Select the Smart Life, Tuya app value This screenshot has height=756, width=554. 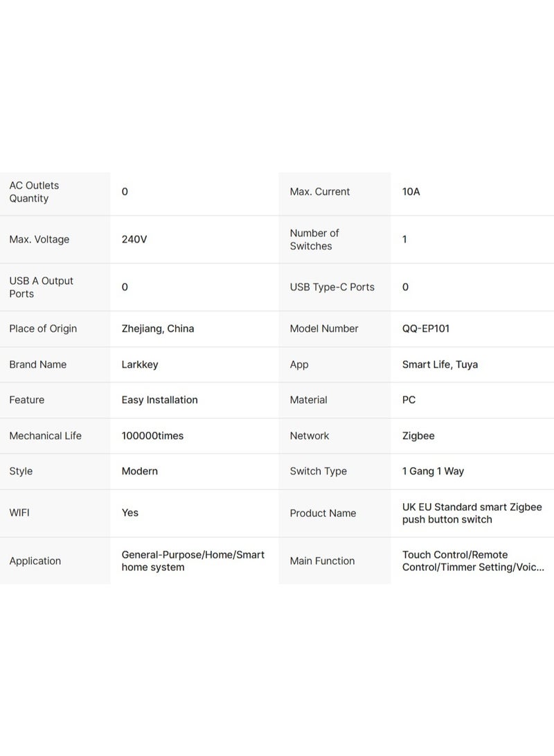(x=440, y=364)
